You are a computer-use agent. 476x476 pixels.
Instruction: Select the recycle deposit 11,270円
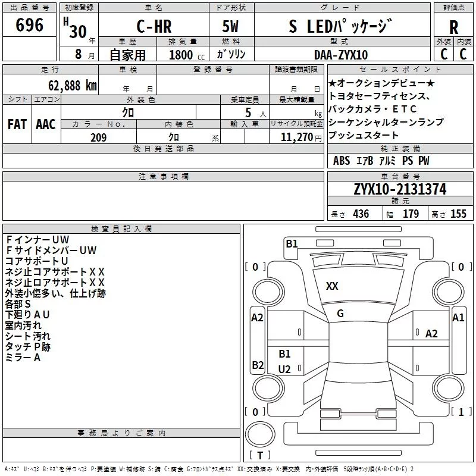click(x=301, y=137)
